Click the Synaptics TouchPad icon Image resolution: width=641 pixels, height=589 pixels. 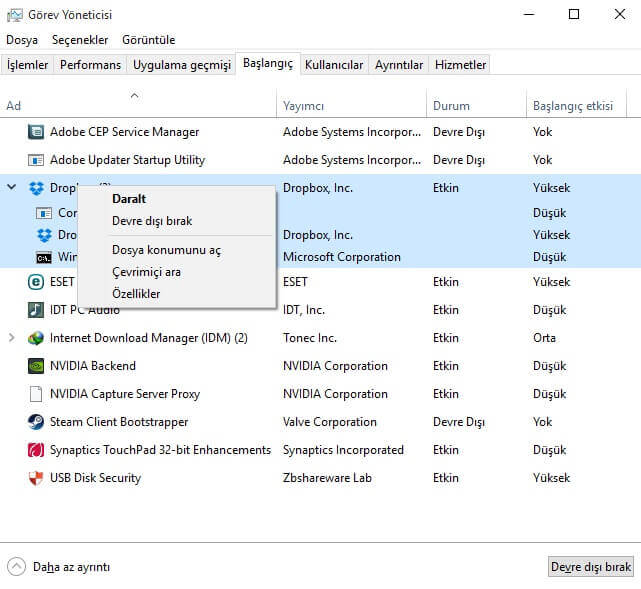click(x=36, y=450)
